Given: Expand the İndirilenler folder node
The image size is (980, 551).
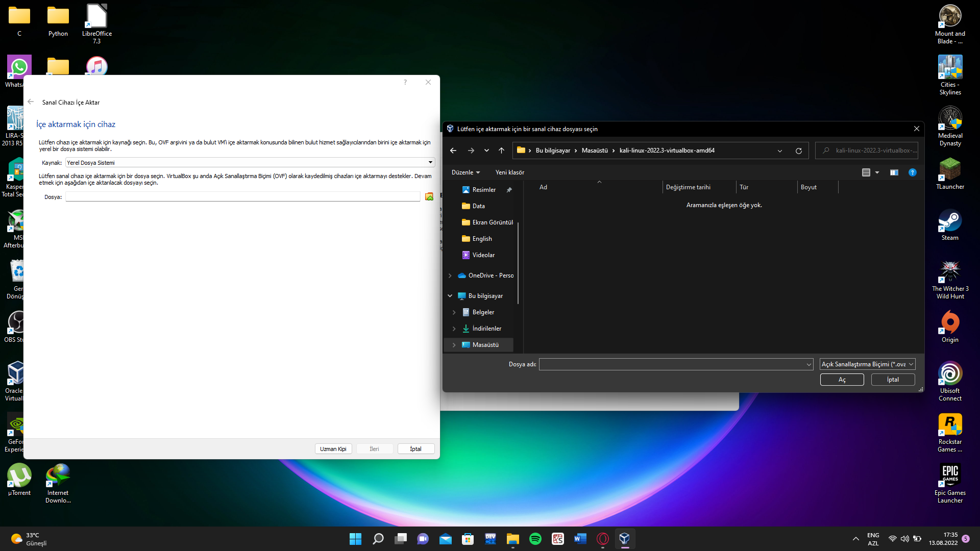Looking at the screenshot, I should point(454,329).
